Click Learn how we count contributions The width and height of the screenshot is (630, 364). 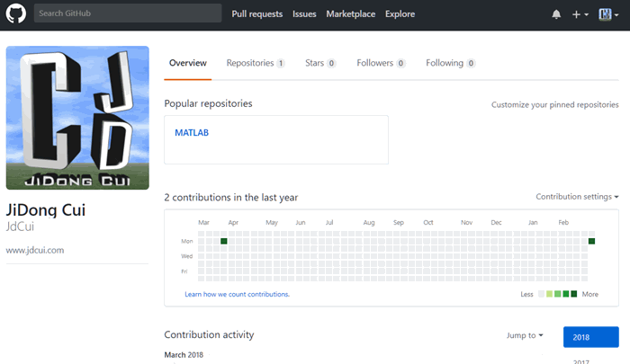click(237, 294)
